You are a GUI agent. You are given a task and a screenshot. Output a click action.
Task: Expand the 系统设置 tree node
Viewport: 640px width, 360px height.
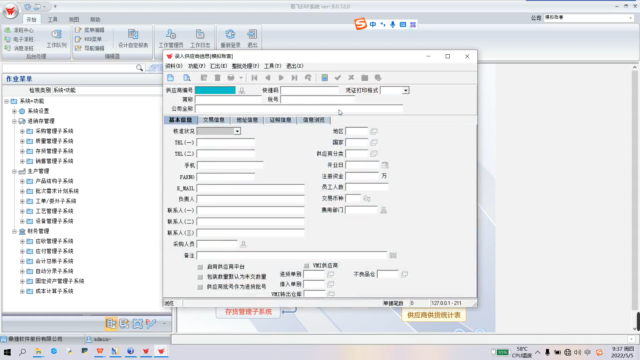pyautogui.click(x=14, y=111)
